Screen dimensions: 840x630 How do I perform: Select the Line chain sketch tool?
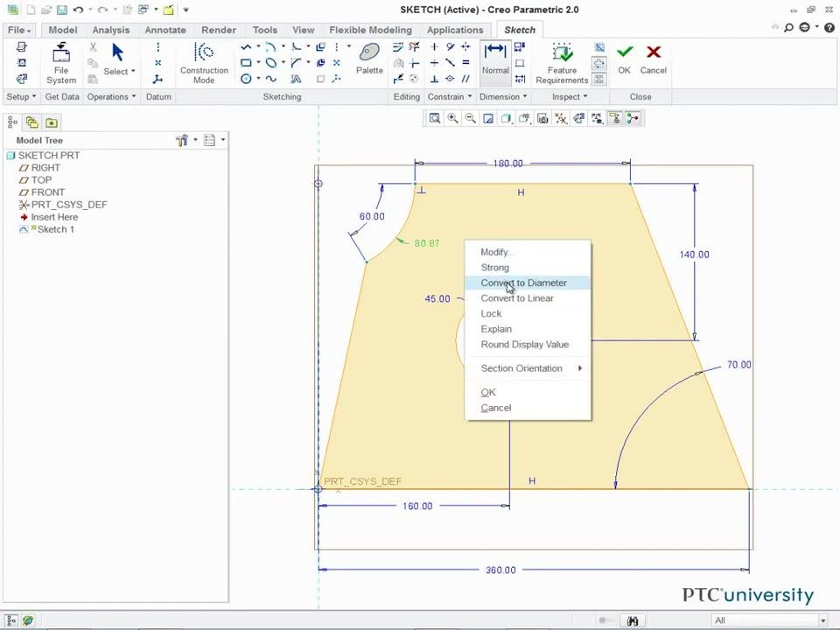(246, 47)
